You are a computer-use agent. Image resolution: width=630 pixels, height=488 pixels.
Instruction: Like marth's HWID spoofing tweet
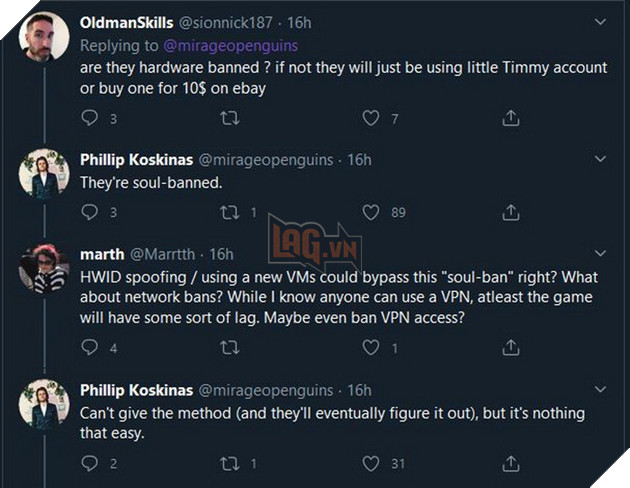coord(371,348)
